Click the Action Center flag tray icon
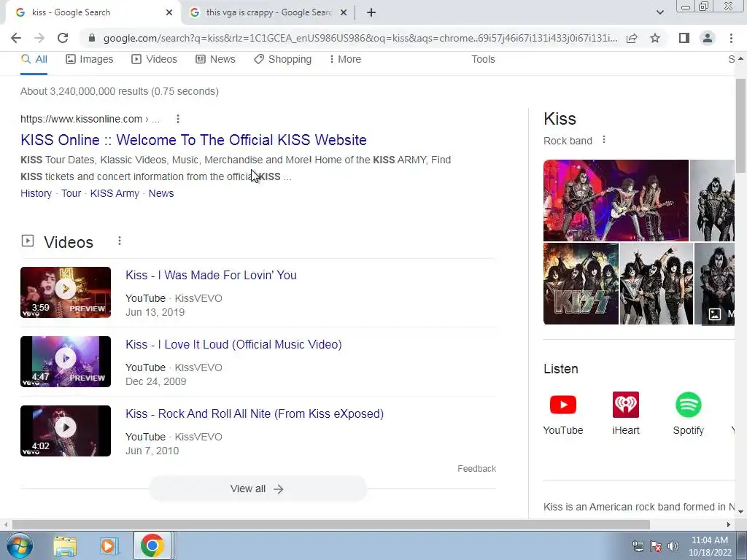 656,546
